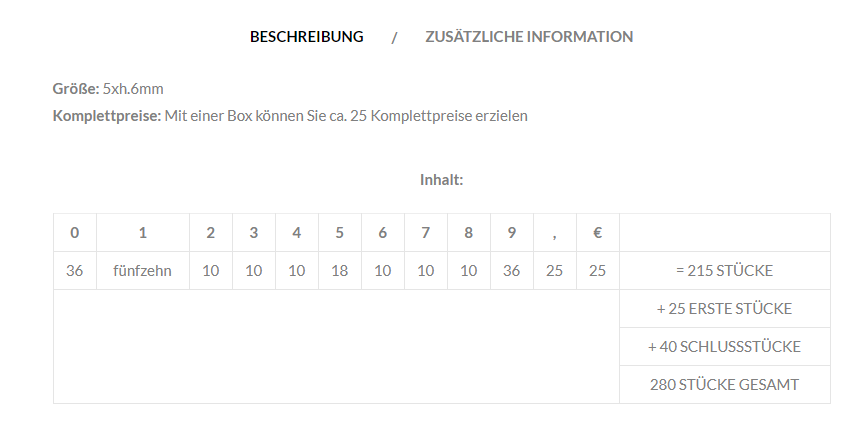Image resolution: width=861 pixels, height=437 pixels.
Task: Click the 36 cell under column 0
Action: pos(75,271)
